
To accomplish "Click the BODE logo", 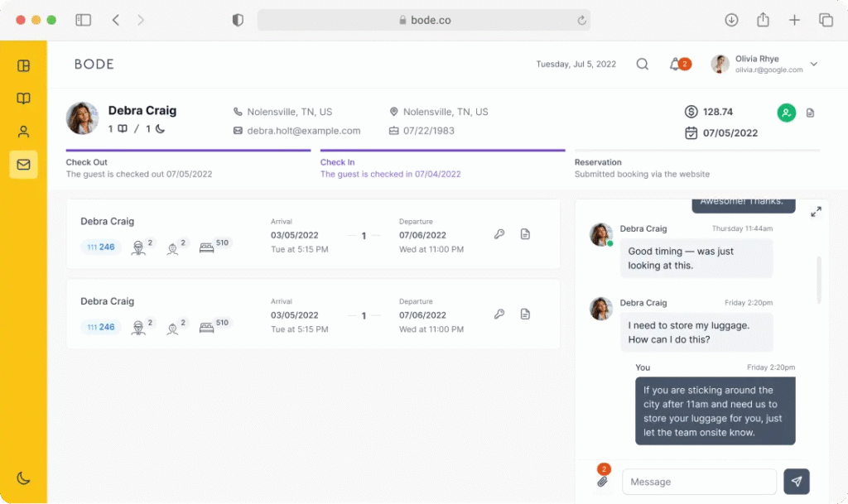I will [x=94, y=65].
